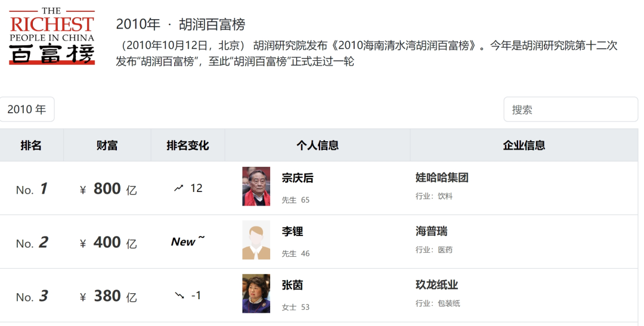The height and width of the screenshot is (326, 644).
Task: Click the downward trend arrow icon for rank 3
Action: point(179,296)
